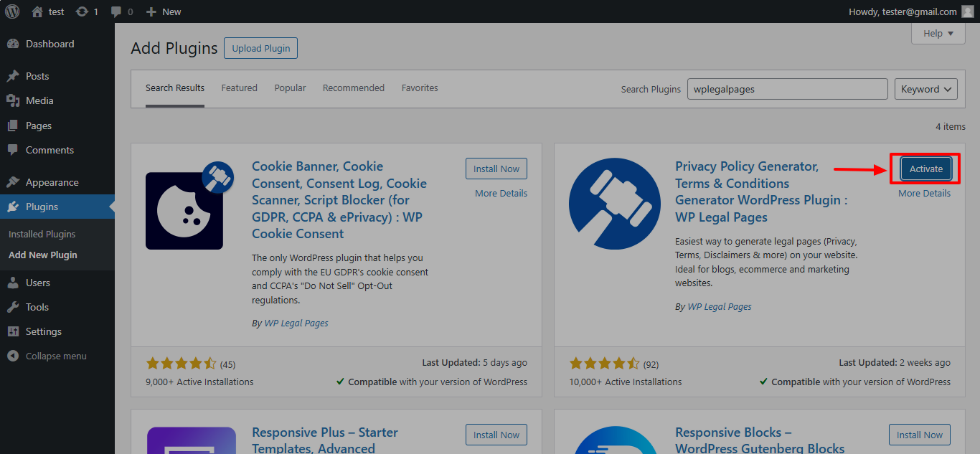Image resolution: width=980 pixels, height=454 pixels.
Task: Expand the Help dropdown
Action: pyautogui.click(x=938, y=33)
